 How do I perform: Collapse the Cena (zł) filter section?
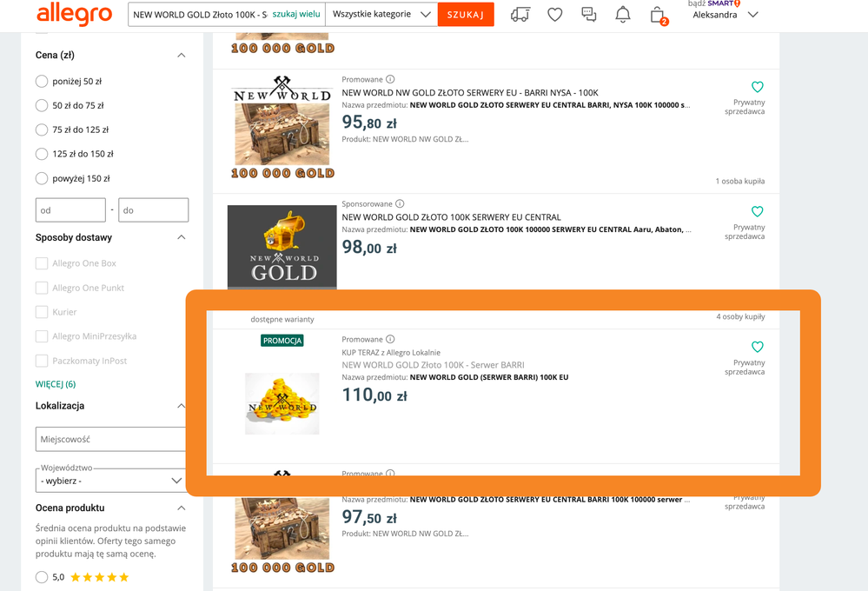(x=181, y=55)
